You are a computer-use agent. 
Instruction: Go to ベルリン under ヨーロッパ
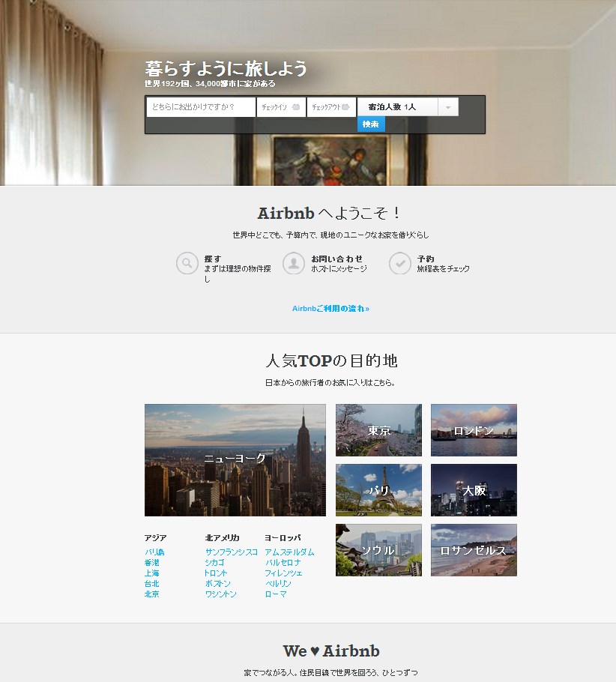[x=279, y=583]
